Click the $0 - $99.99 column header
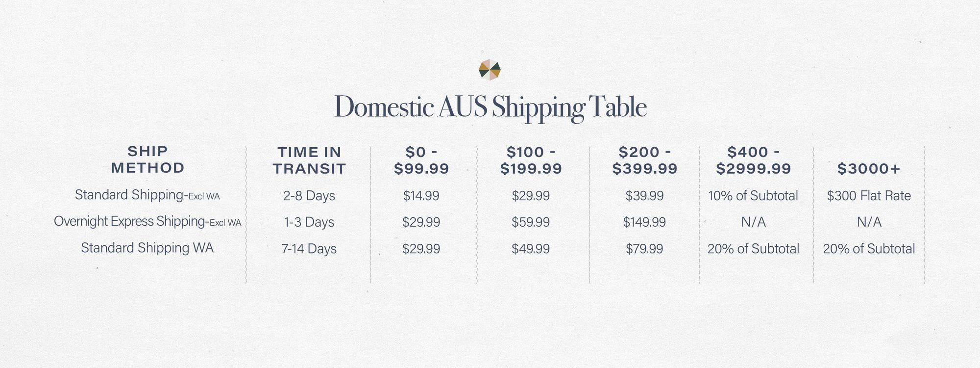This screenshot has height=368, width=980. pos(421,160)
